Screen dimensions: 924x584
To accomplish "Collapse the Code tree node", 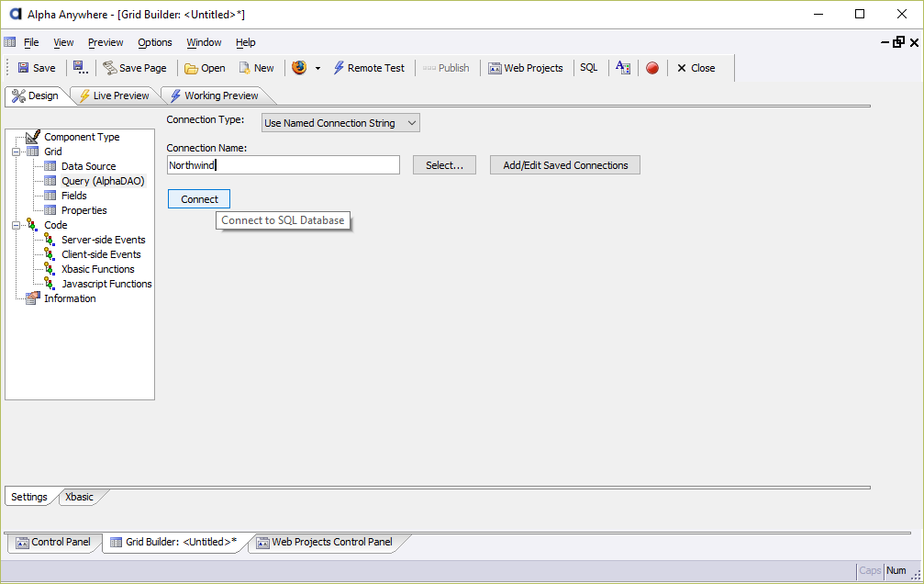I will point(16,225).
